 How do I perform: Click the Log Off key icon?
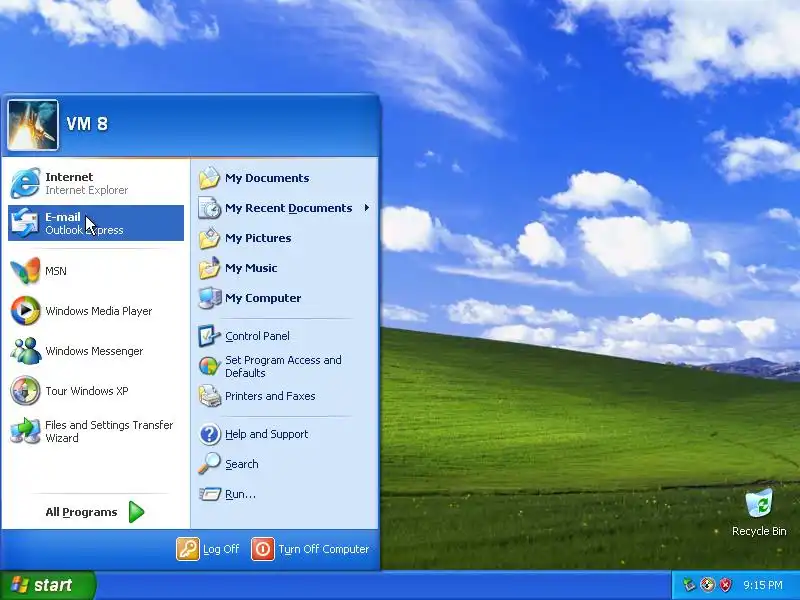[188, 549]
